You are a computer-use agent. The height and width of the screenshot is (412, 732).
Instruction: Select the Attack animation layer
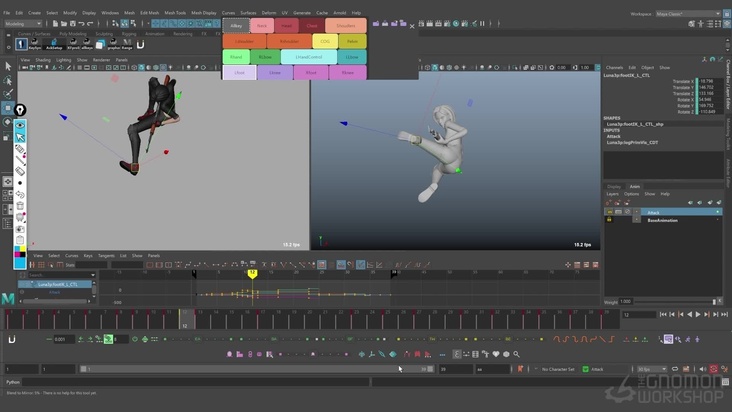[653, 212]
